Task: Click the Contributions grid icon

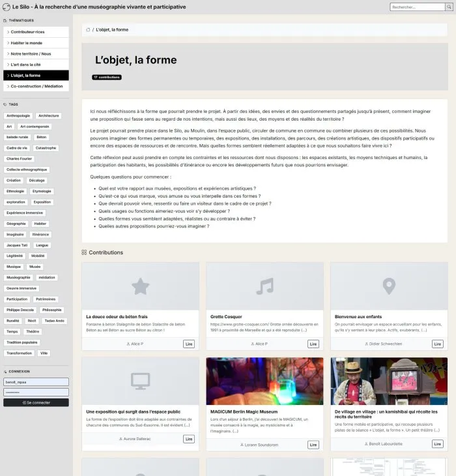Action: pyautogui.click(x=84, y=252)
